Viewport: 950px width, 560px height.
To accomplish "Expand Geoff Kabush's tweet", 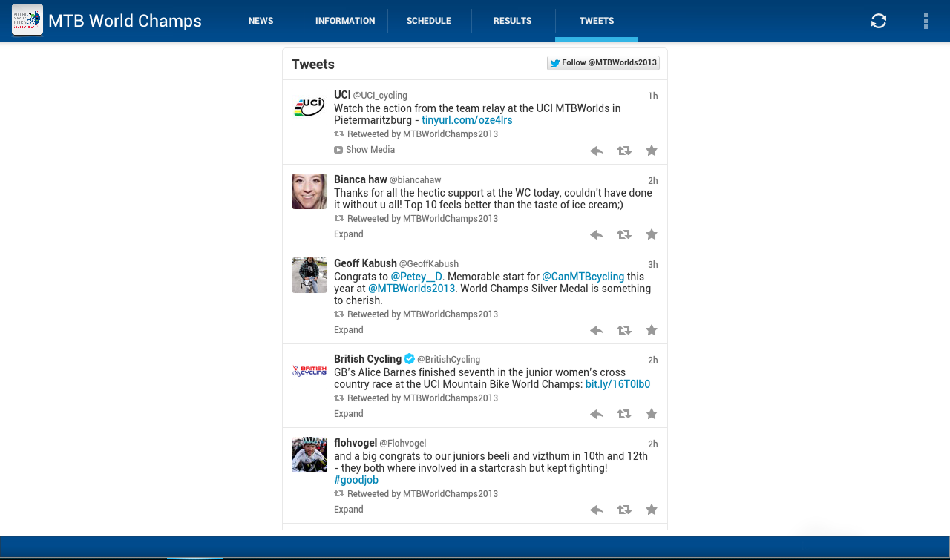I will pyautogui.click(x=349, y=330).
